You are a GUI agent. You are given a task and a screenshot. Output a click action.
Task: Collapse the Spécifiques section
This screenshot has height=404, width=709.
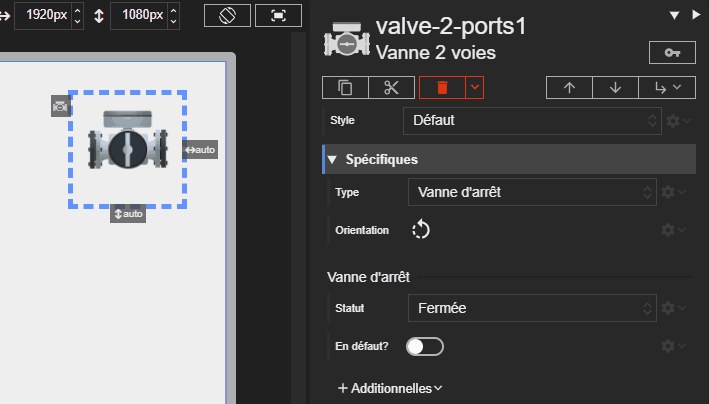pos(333,159)
